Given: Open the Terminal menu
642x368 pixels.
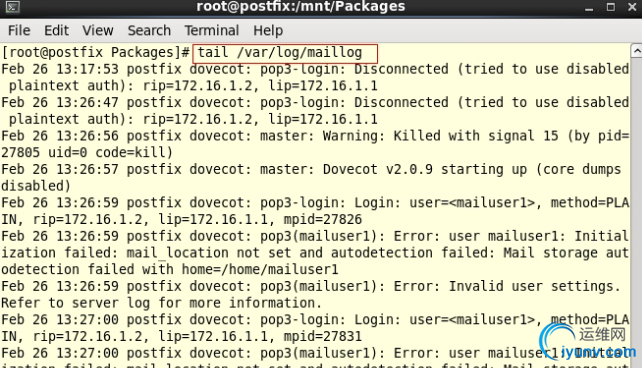Looking at the screenshot, I should pyautogui.click(x=211, y=31).
